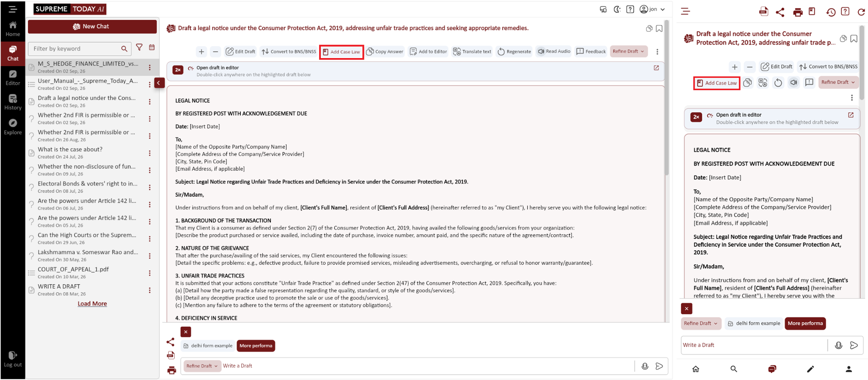Open options for User_Manual_-_Supreme_Today chat
Image resolution: width=868 pixels, height=380 pixels.
(150, 84)
